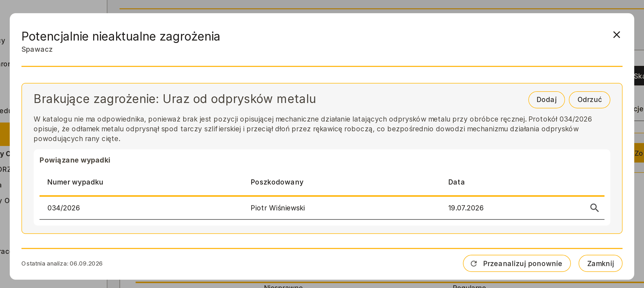Screen dimensions: 644x288
Task: Click the Powiązane wypadki heading
Action: click(75, 160)
